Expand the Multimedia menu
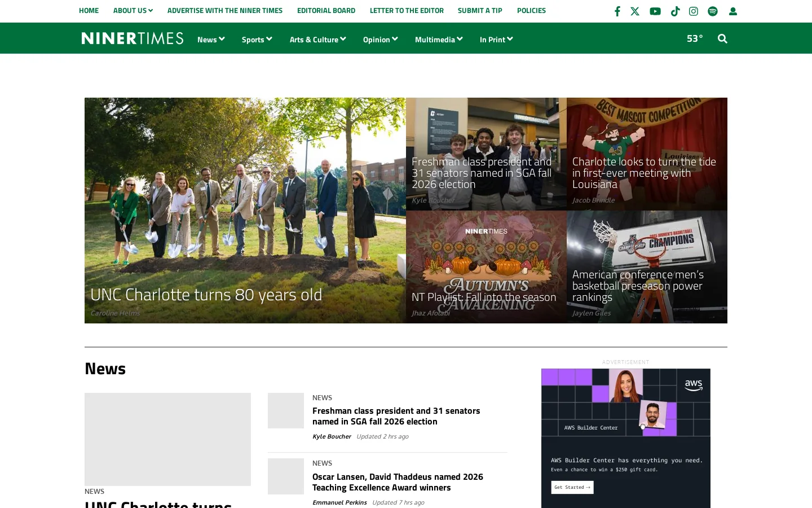812x508 pixels. point(439,40)
